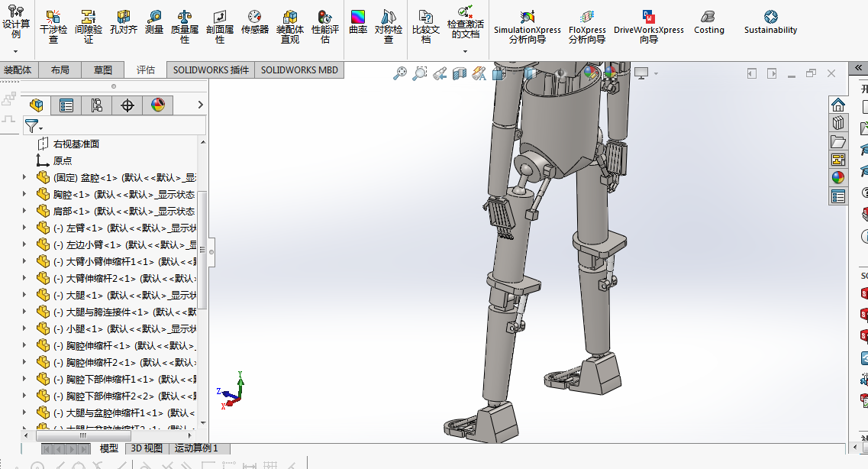This screenshot has width=868, height=469.
Task: Open Appearances color ball in task pane
Action: [838, 177]
